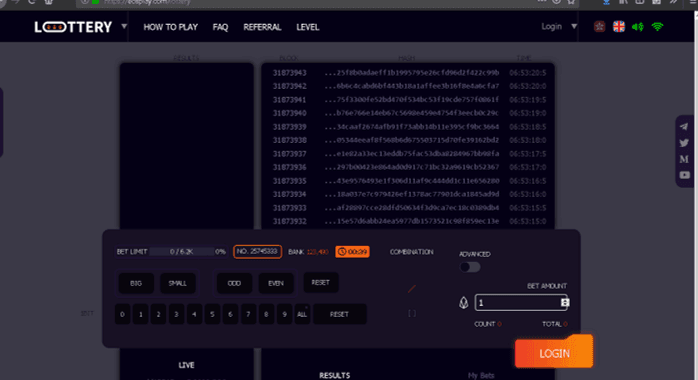
Task: Pick number 0 in the number row
Action: (x=122, y=314)
